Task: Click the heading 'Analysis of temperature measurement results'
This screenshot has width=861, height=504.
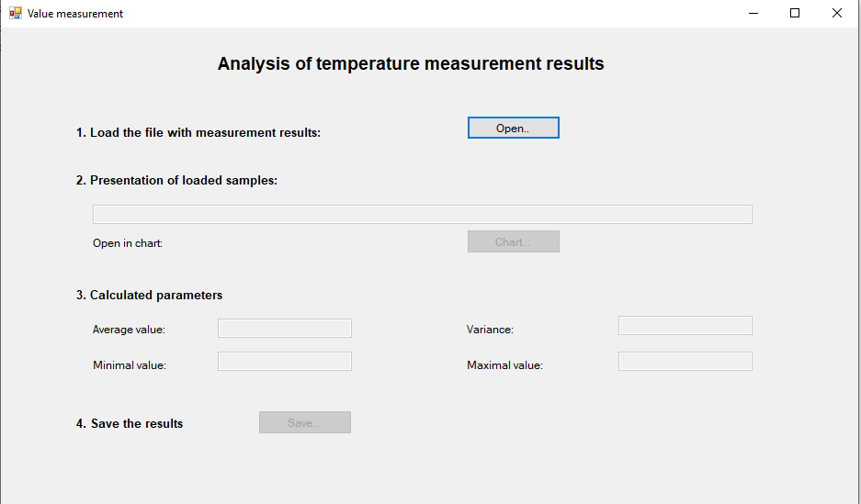Action: 411,63
